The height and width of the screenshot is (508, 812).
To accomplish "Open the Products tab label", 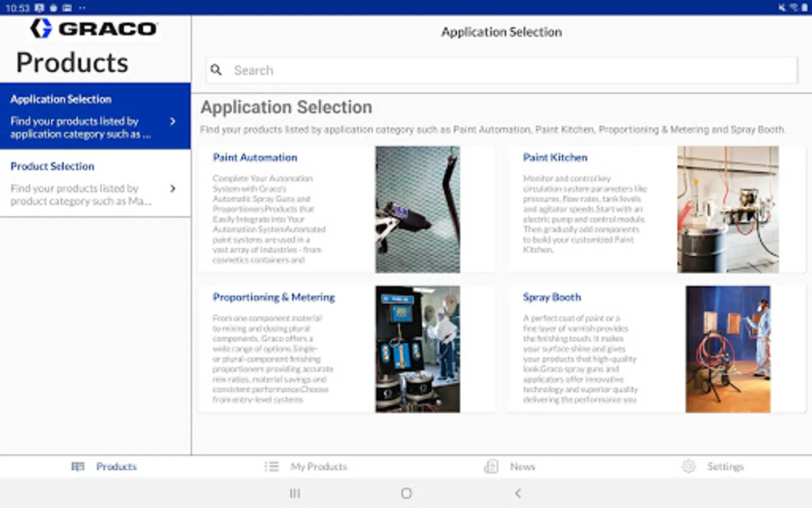I will pyautogui.click(x=116, y=466).
